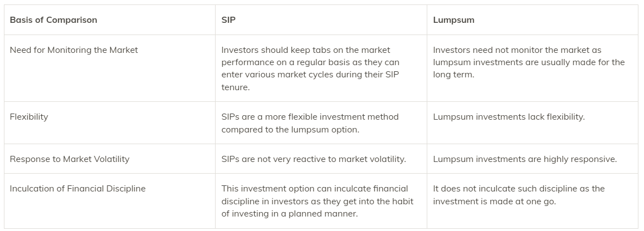The width and height of the screenshot is (644, 231).
Task: Click the SIP column header
Action: [x=229, y=20]
